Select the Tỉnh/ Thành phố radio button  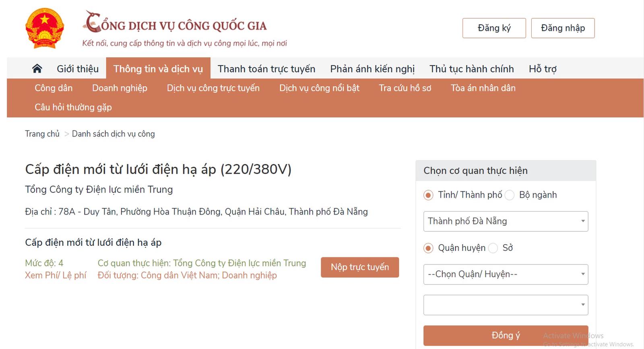(428, 195)
